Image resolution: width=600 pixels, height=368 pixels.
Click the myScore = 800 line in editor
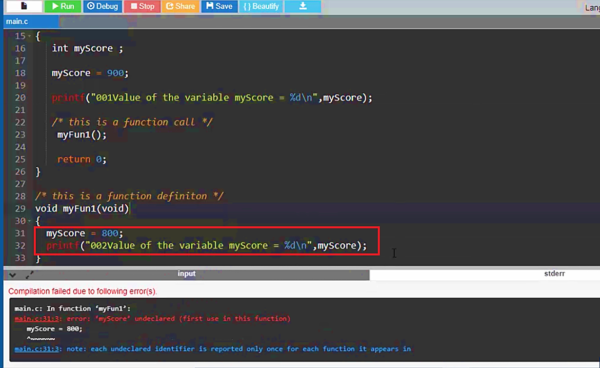tap(85, 233)
